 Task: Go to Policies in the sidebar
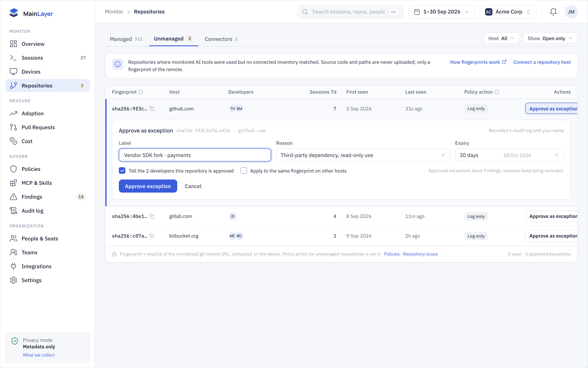click(47, 169)
